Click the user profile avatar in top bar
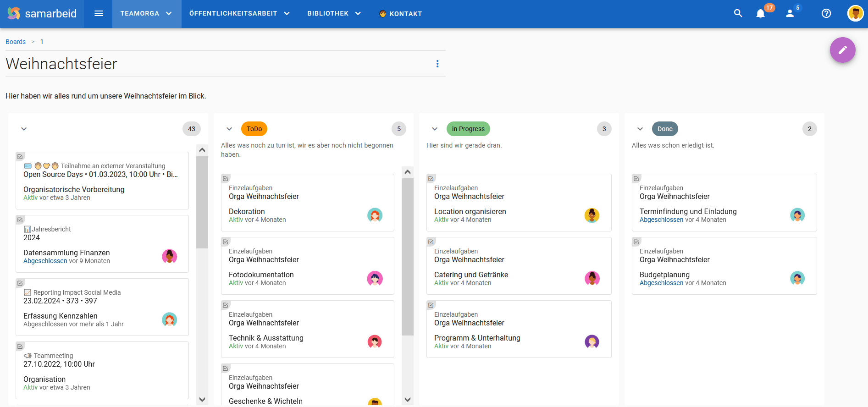 (855, 13)
